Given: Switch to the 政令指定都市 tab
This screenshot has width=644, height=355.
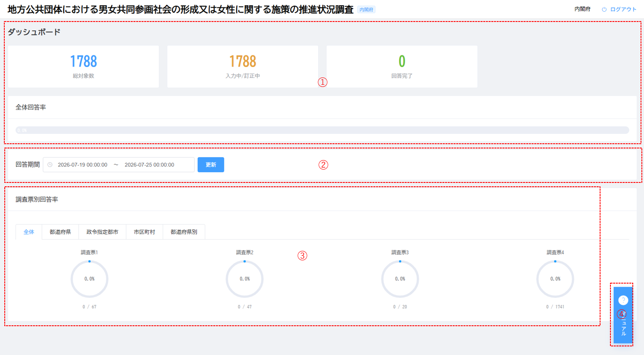Looking at the screenshot, I should tap(102, 232).
